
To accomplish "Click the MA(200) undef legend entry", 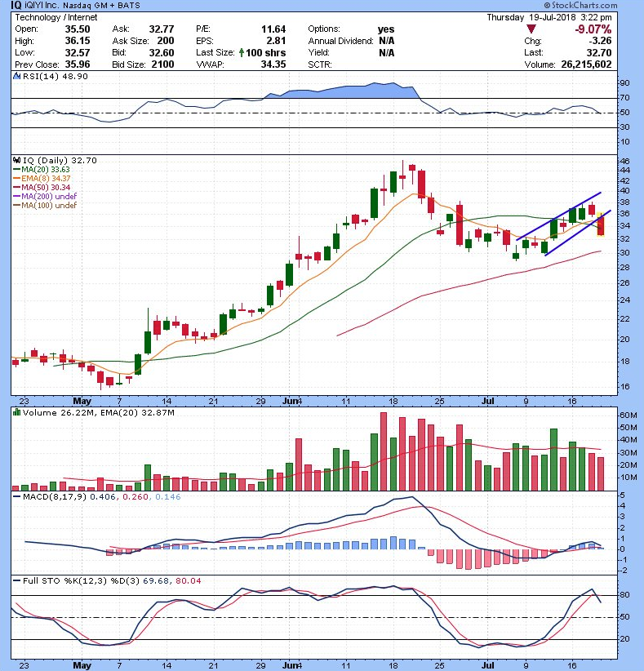I will point(46,197).
